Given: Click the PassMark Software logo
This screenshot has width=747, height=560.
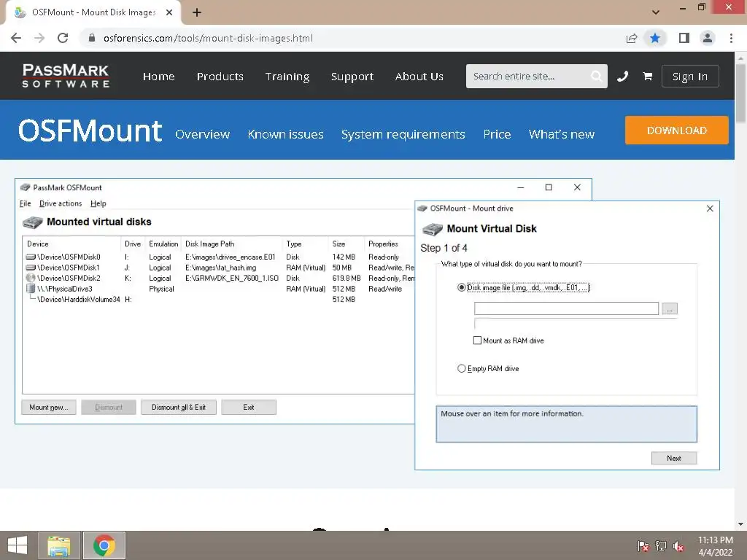Looking at the screenshot, I should point(66,76).
